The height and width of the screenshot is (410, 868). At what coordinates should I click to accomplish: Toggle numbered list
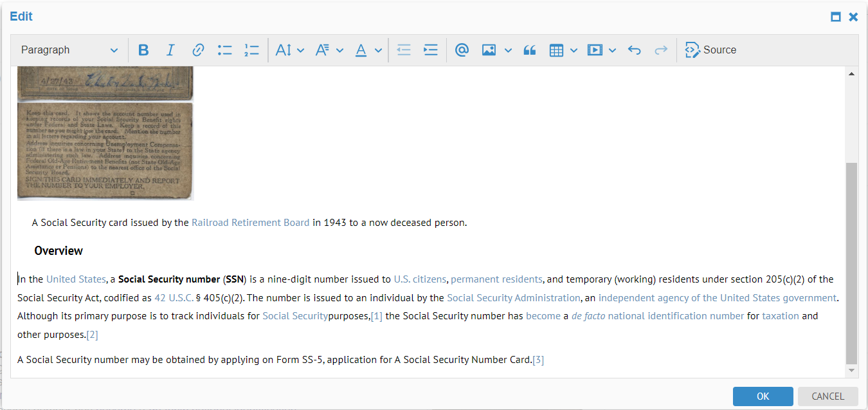tap(251, 50)
